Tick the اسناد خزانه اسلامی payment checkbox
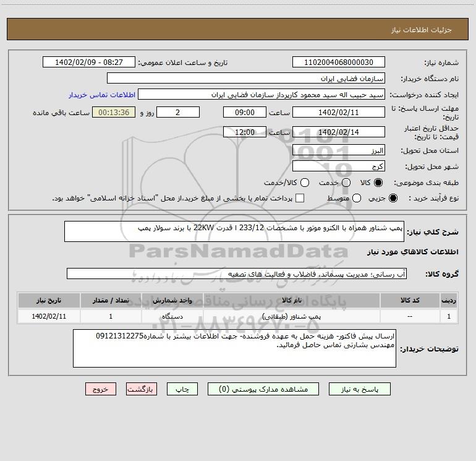476x461 pixels. [x=300, y=198]
